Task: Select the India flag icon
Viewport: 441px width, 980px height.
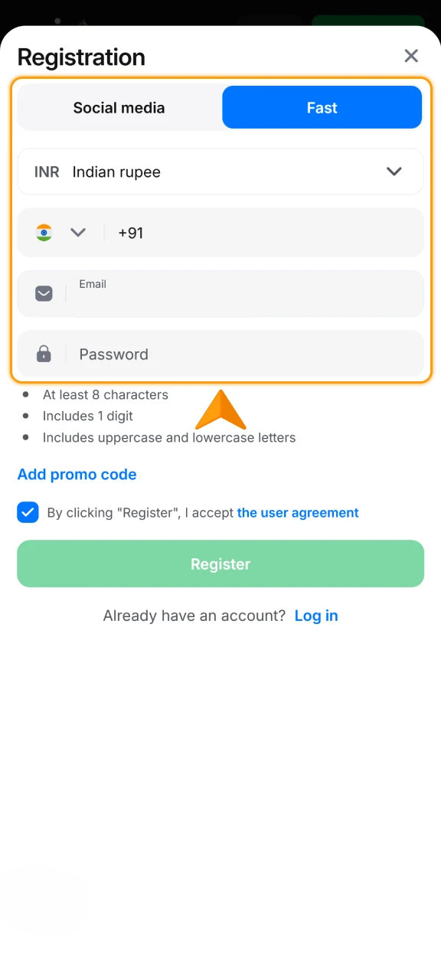Action: pyautogui.click(x=44, y=233)
